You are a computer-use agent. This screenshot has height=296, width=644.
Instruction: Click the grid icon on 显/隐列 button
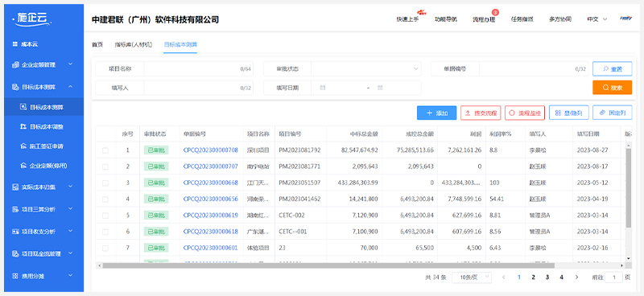(558, 113)
